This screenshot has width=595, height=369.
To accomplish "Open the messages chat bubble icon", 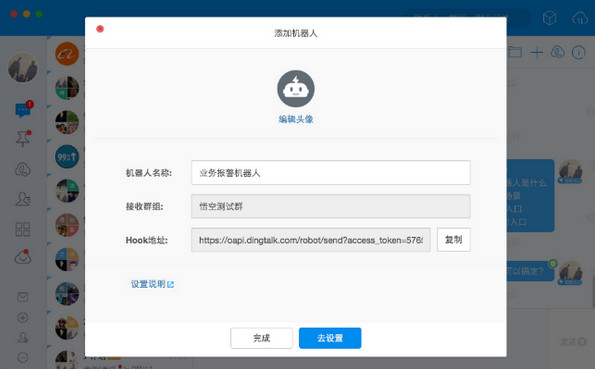I will point(23,110).
